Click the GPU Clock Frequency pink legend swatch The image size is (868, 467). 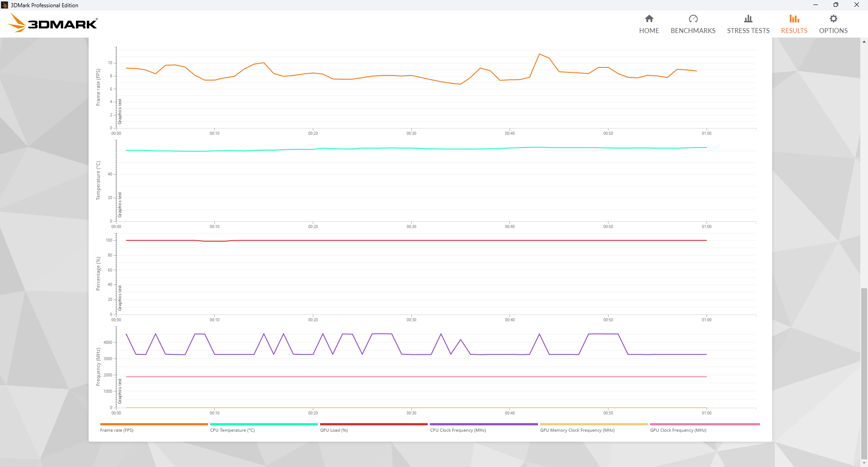[705, 424]
